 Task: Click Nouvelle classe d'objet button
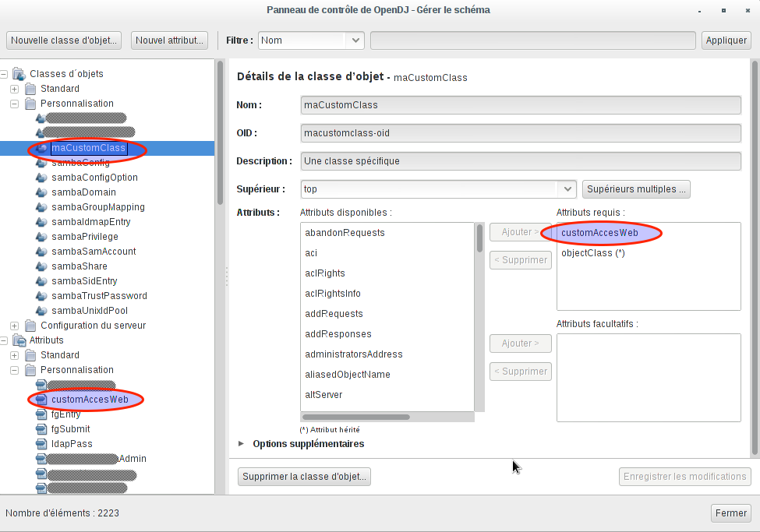coord(63,41)
